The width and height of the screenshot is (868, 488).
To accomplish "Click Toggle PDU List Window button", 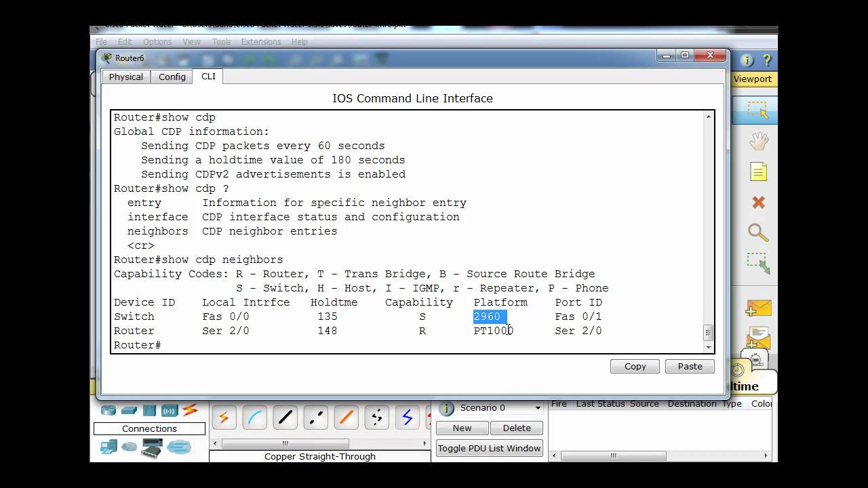I will pyautogui.click(x=490, y=448).
